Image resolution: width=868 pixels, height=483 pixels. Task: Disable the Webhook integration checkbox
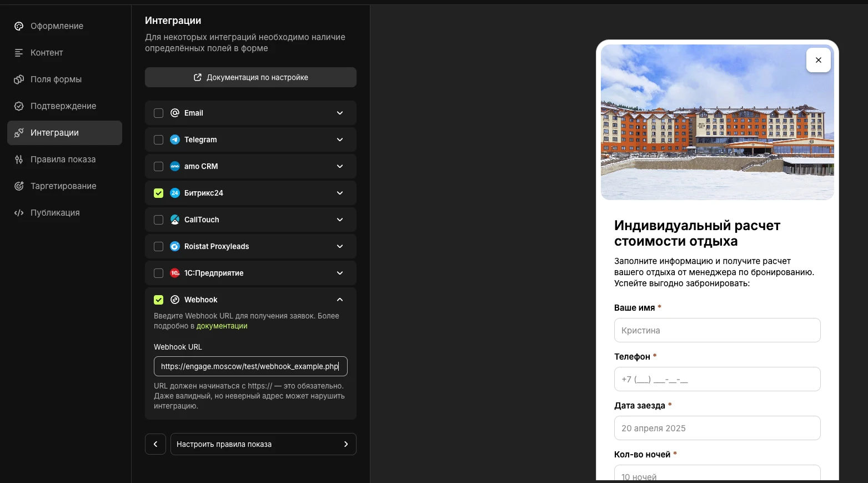[158, 300]
